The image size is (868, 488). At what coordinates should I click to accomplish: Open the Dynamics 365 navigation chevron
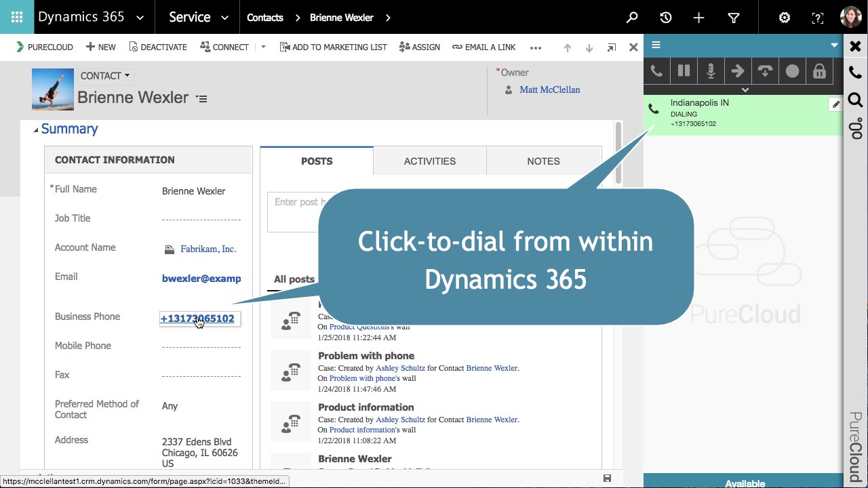click(140, 18)
